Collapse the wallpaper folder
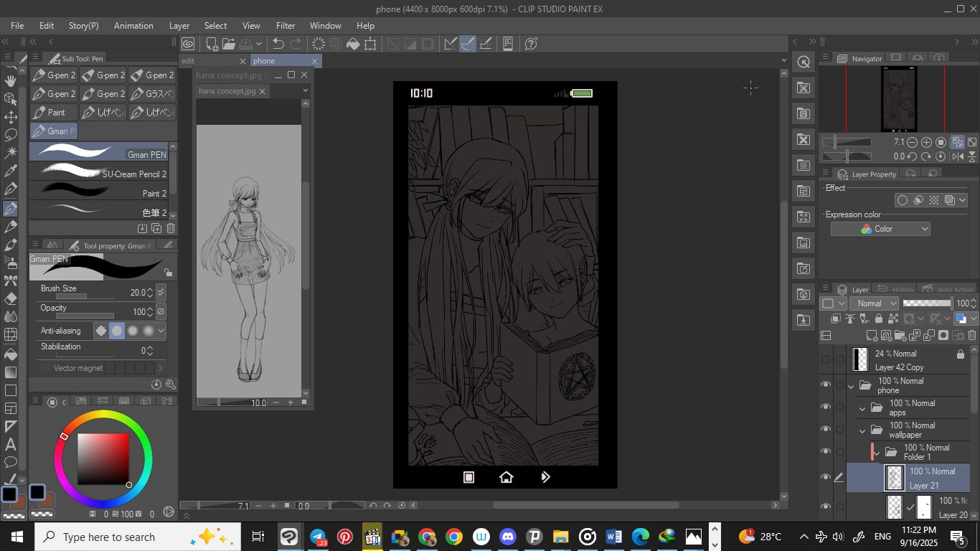Image resolution: width=980 pixels, height=551 pixels. click(x=862, y=430)
